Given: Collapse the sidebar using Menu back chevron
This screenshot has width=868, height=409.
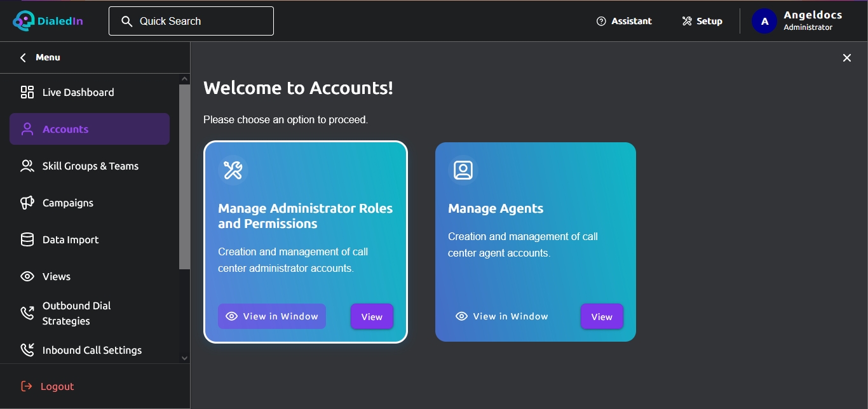Looking at the screenshot, I should (x=23, y=58).
